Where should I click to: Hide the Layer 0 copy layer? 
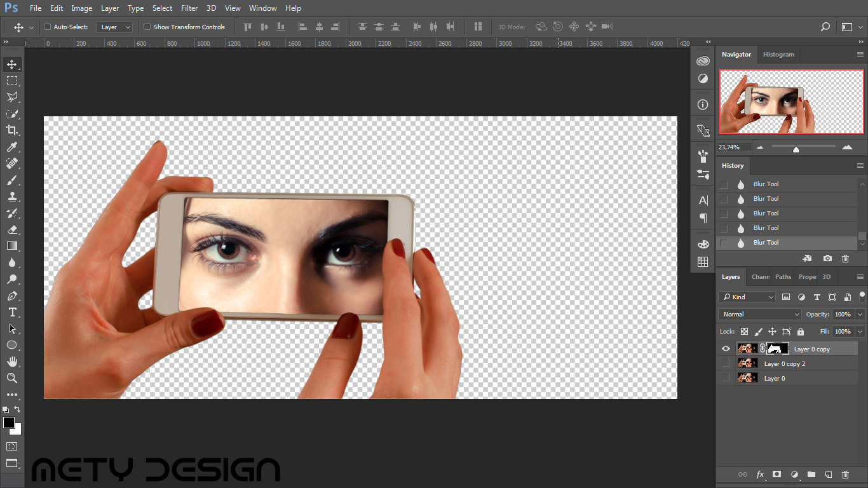pos(726,349)
